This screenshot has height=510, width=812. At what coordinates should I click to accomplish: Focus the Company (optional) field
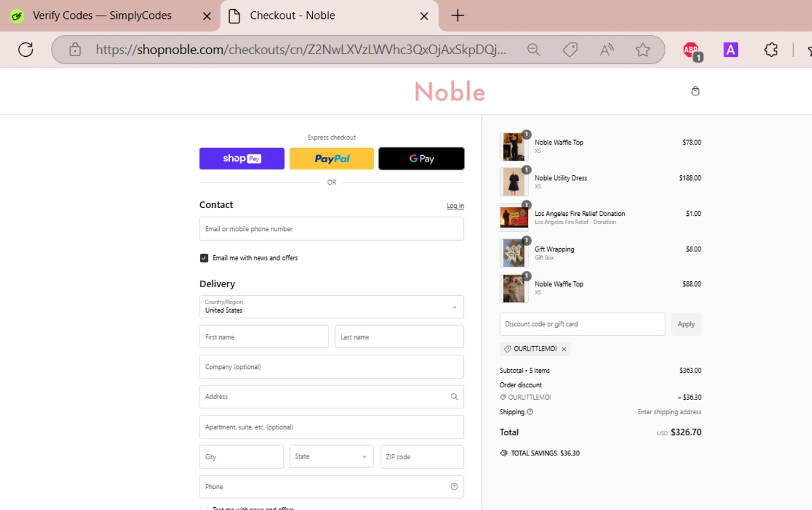331,367
